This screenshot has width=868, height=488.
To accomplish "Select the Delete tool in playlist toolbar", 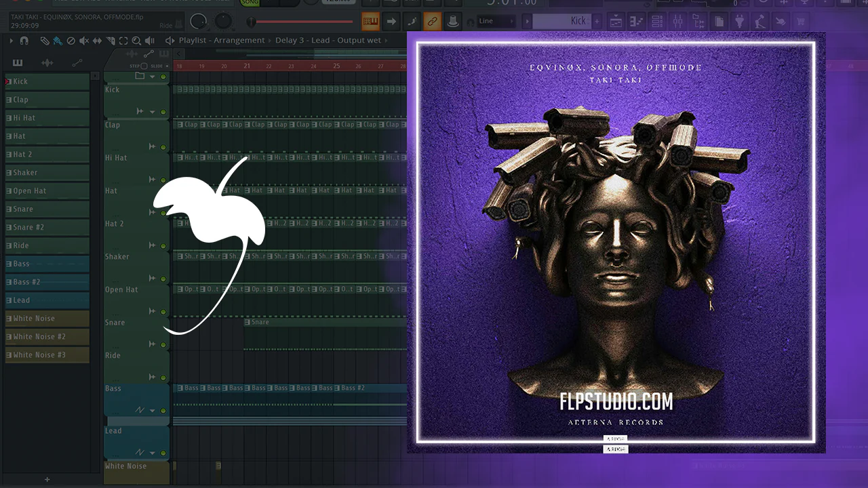I will [71, 41].
